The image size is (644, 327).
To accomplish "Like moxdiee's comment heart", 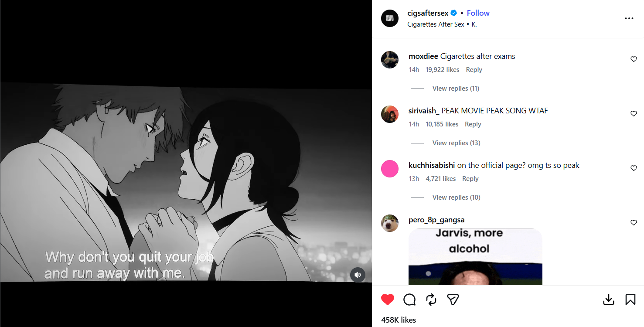I will [634, 59].
